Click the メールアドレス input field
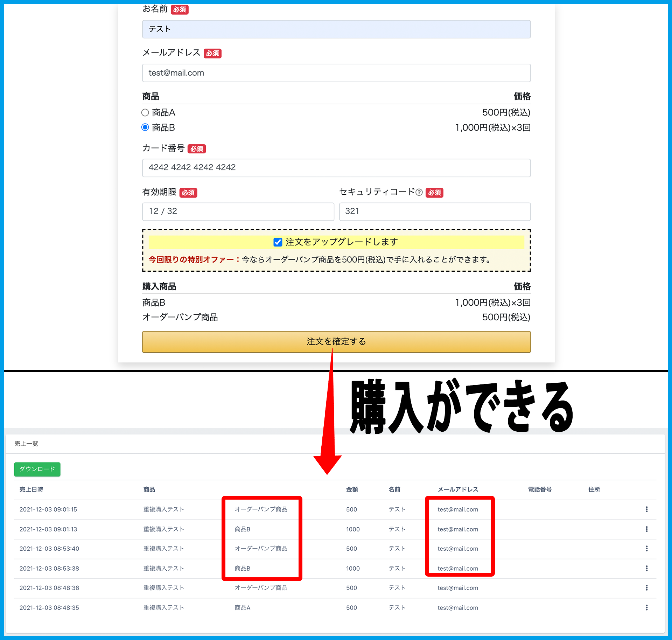Viewport: 672px width, 640px height. (x=336, y=73)
